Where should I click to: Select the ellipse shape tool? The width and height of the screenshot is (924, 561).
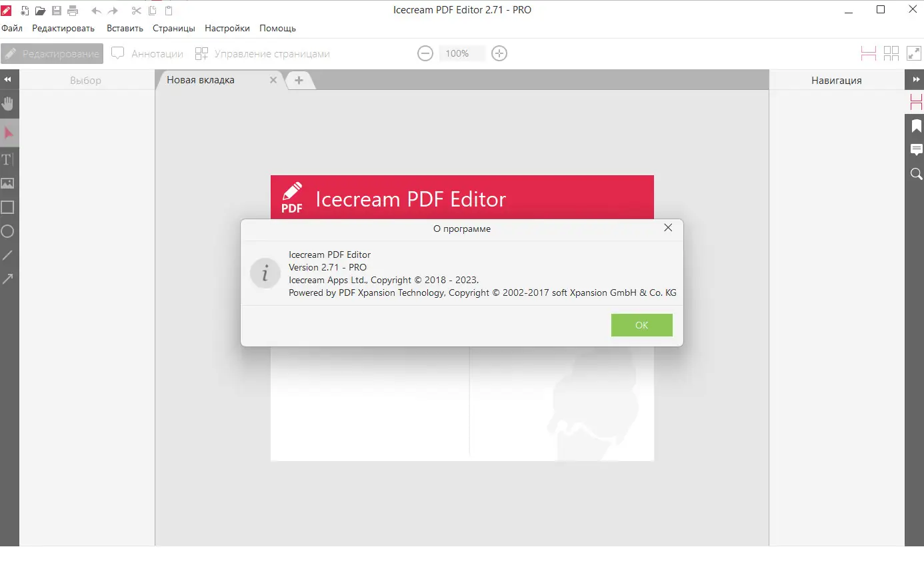click(x=7, y=231)
